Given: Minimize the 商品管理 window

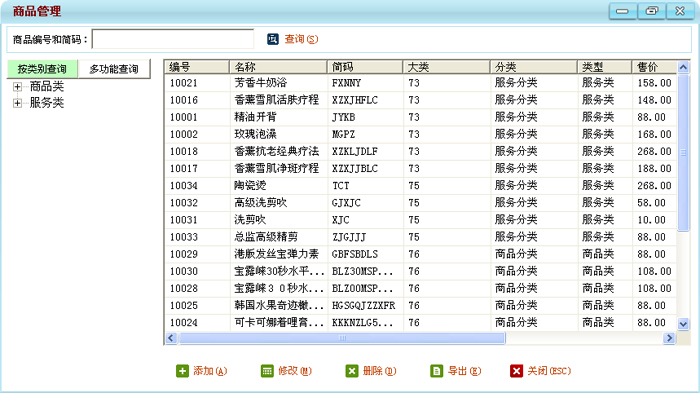Looking at the screenshot, I should pyautogui.click(x=622, y=11).
